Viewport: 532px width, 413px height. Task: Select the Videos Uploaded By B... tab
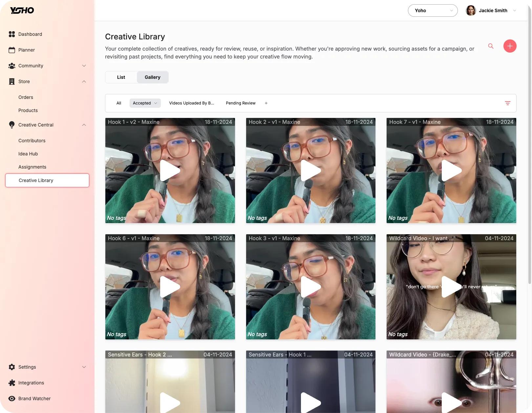pos(191,103)
